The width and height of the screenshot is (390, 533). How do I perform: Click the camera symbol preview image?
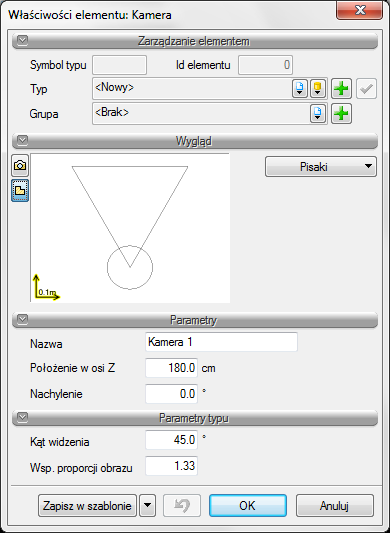click(x=130, y=228)
